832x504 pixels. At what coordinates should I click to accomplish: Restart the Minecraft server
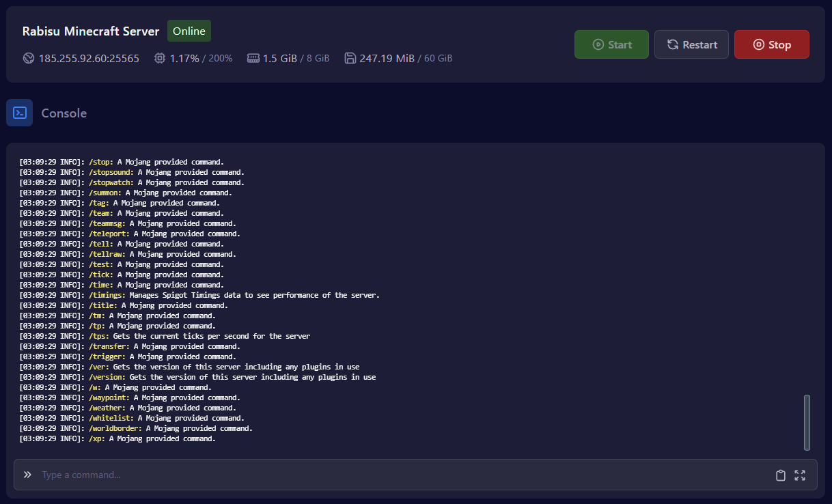click(x=691, y=44)
